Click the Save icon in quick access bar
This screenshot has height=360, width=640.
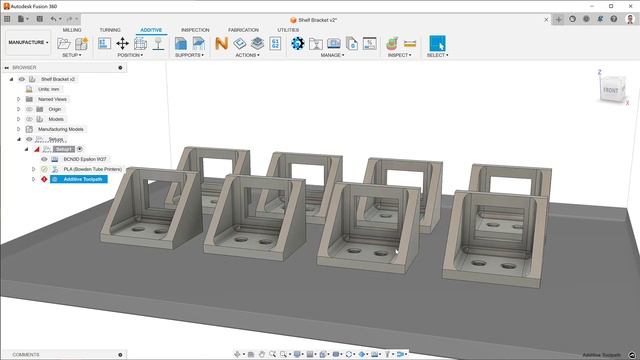pyautogui.click(x=40, y=19)
